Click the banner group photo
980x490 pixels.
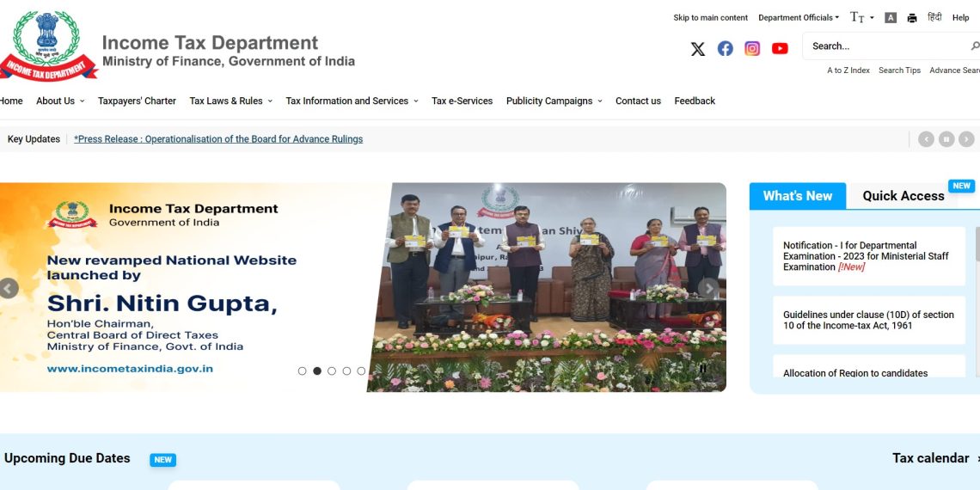click(x=548, y=287)
